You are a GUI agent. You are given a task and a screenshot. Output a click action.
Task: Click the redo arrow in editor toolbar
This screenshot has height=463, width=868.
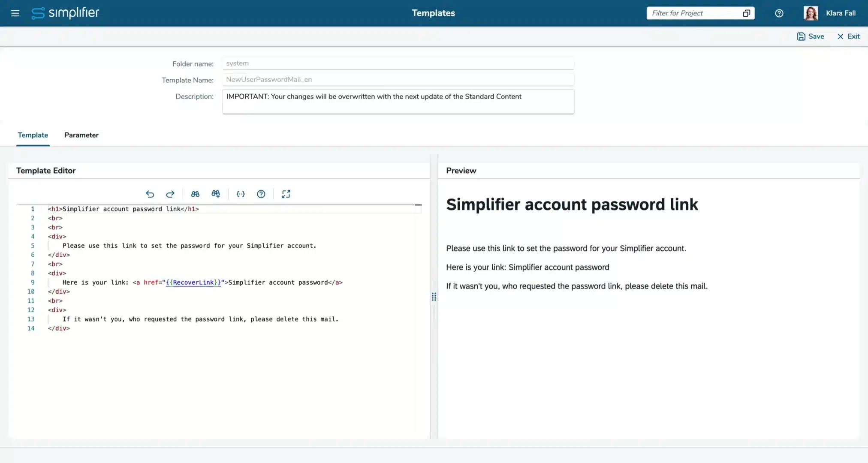point(170,194)
